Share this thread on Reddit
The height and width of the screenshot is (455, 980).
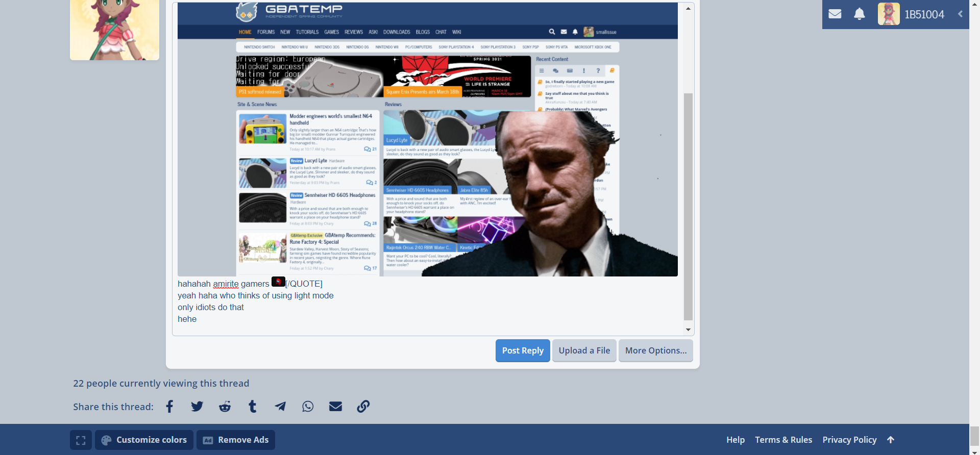coord(225,406)
